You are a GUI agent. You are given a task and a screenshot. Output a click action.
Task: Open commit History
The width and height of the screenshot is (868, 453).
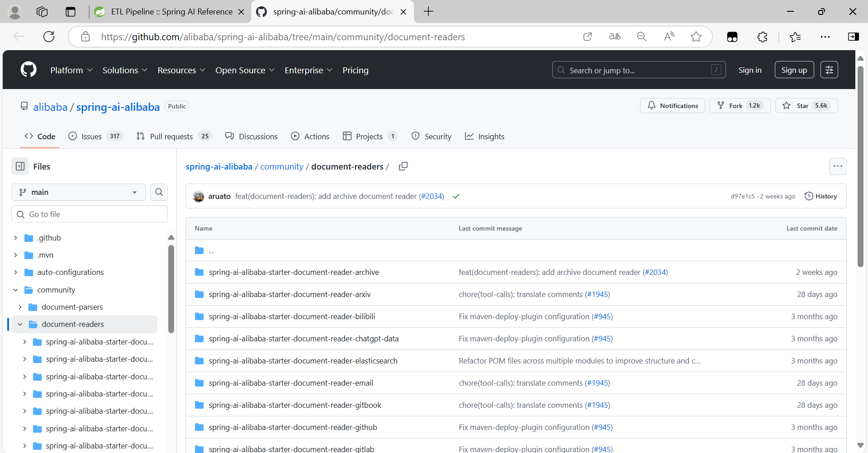click(x=821, y=196)
